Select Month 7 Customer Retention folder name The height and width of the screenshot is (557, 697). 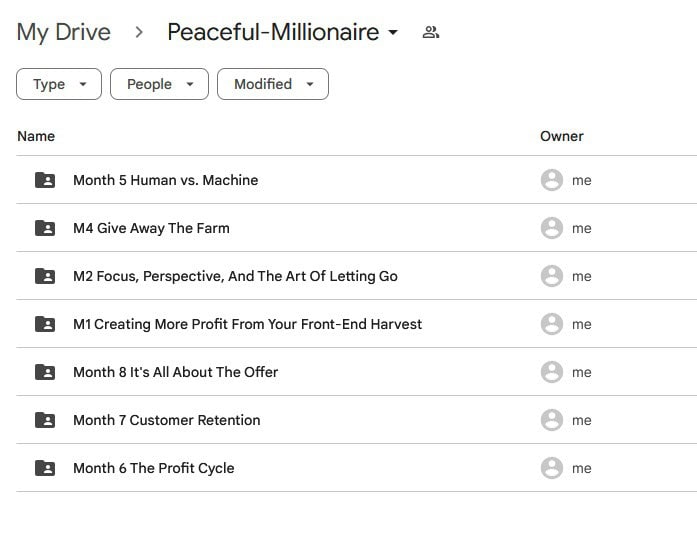pos(166,420)
